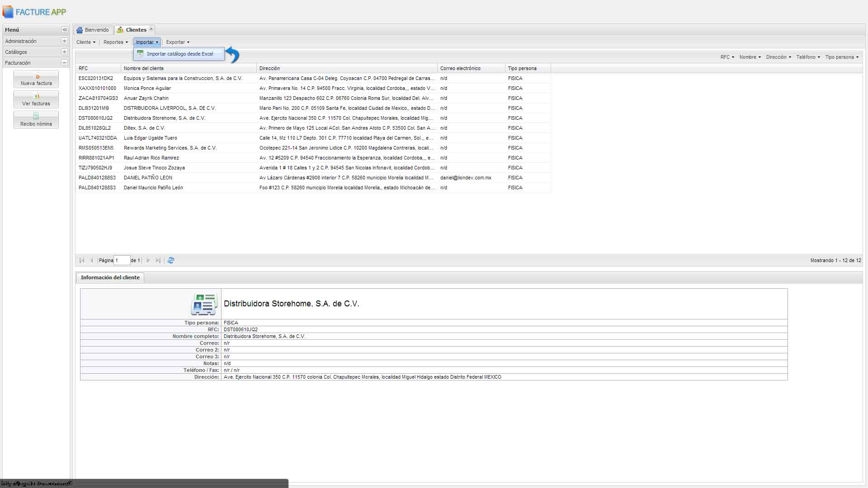Open Ver facturas from sidebar
Viewport: 868px width, 488px height.
pos(36,100)
